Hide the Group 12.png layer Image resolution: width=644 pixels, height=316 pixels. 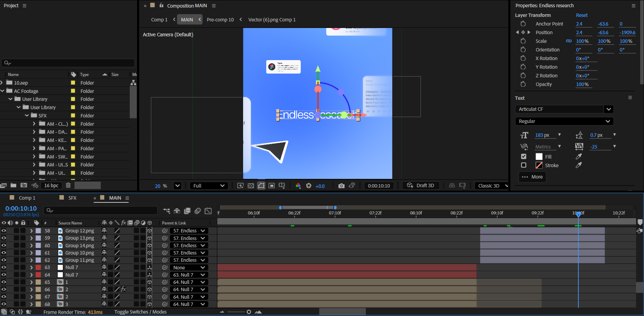click(4, 231)
